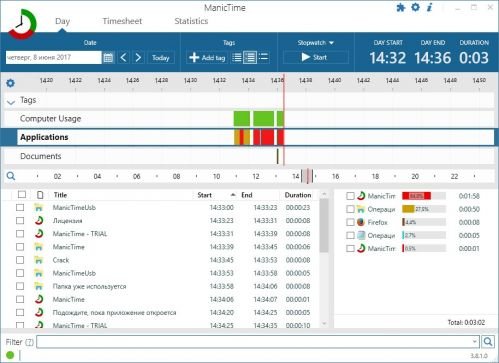Click duration 0:01:58 in summary
The image size is (499, 363).
click(x=469, y=196)
